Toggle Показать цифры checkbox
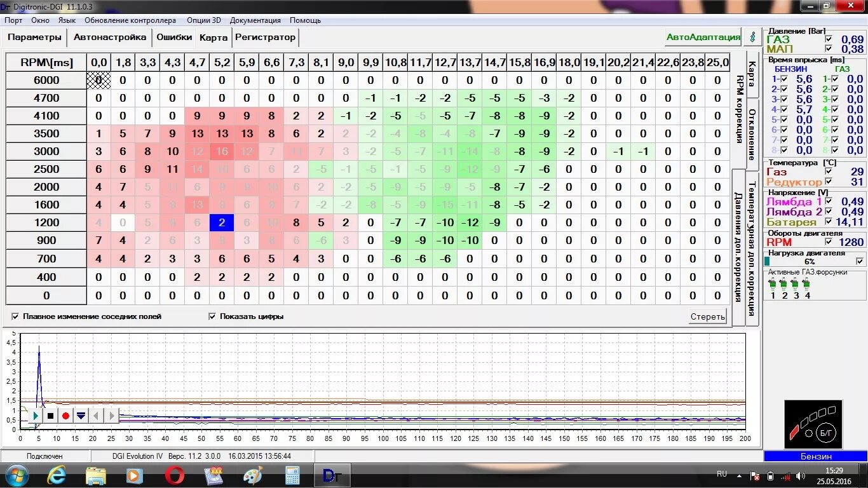868x488 pixels. 212,316
